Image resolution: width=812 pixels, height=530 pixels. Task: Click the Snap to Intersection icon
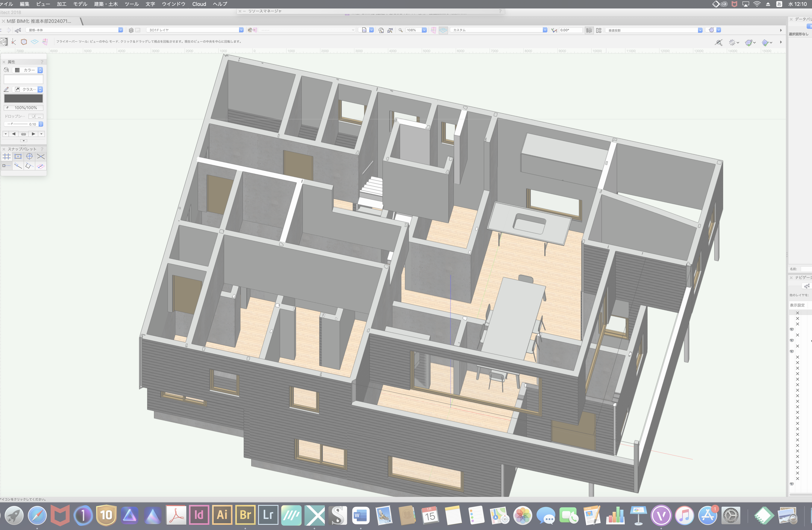pos(41,156)
